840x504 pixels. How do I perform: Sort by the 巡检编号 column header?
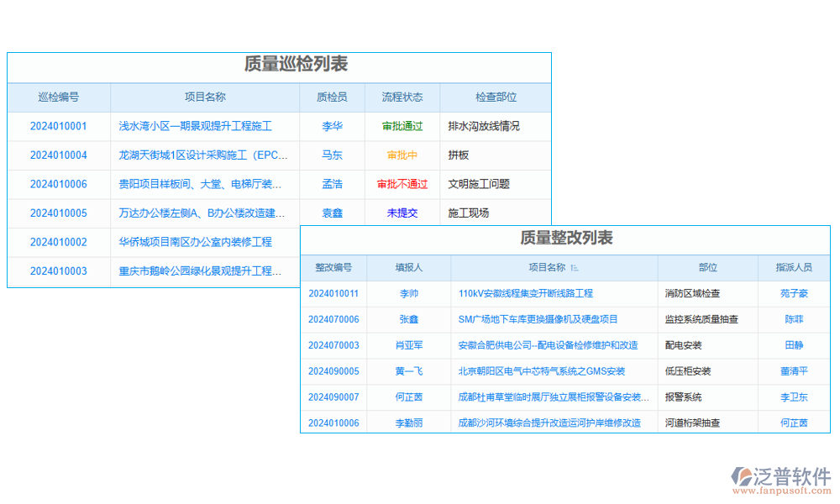(x=59, y=97)
